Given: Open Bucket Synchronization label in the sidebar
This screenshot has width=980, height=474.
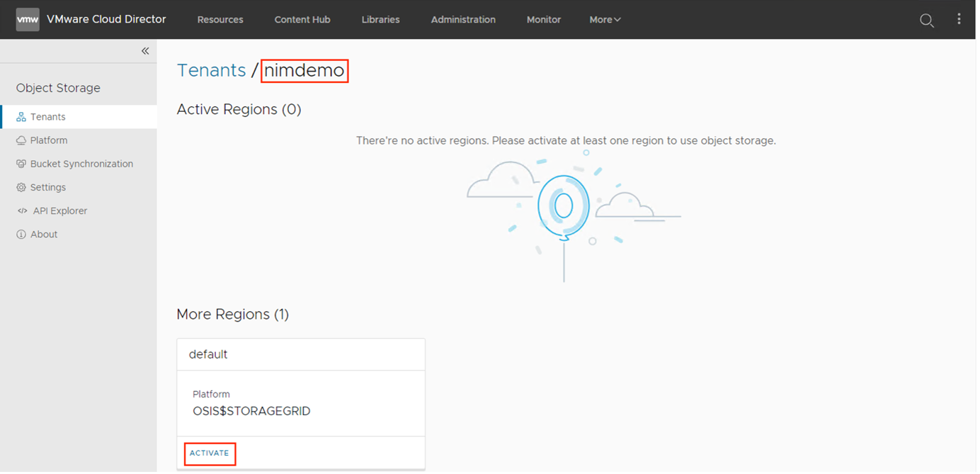Looking at the screenshot, I should 81,164.
